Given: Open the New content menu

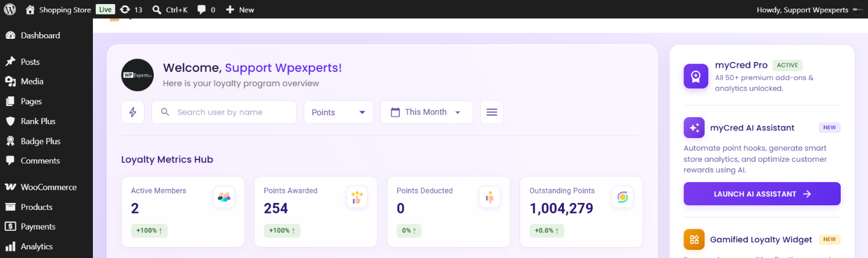Looking at the screenshot, I should 240,9.
